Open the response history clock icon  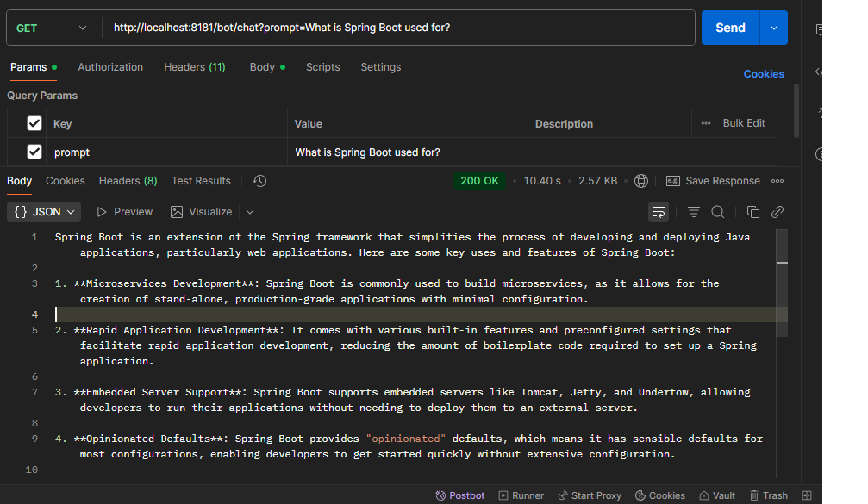point(259,181)
